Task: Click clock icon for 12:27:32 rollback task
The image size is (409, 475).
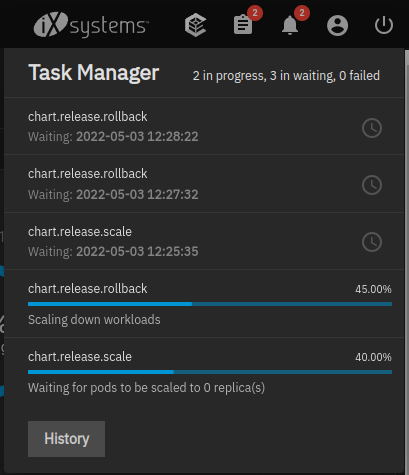Action: tap(372, 185)
